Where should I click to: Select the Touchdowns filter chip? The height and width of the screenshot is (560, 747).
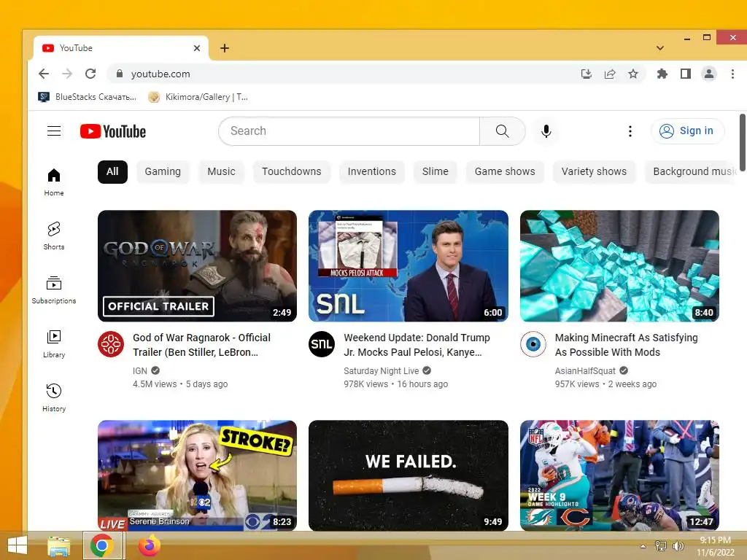(292, 172)
